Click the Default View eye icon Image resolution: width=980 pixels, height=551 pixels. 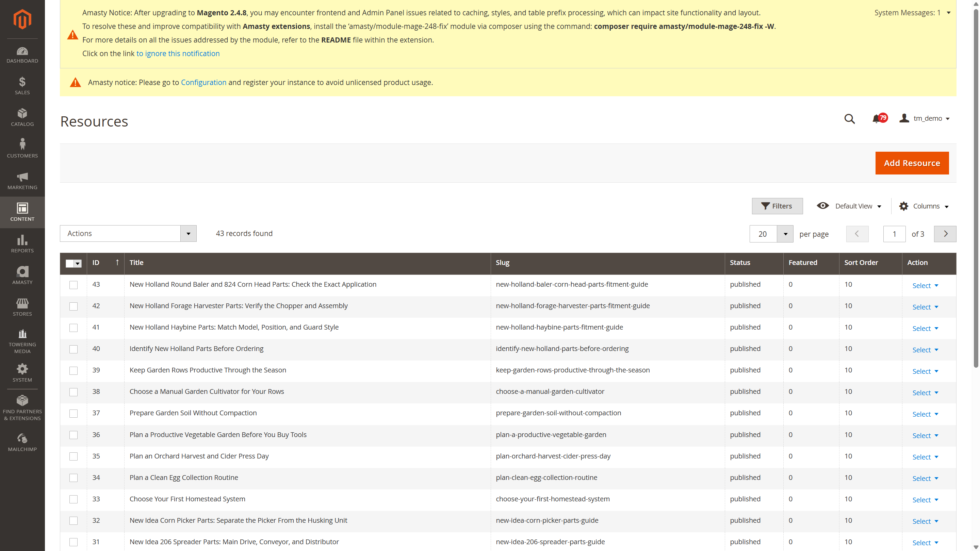click(x=822, y=206)
